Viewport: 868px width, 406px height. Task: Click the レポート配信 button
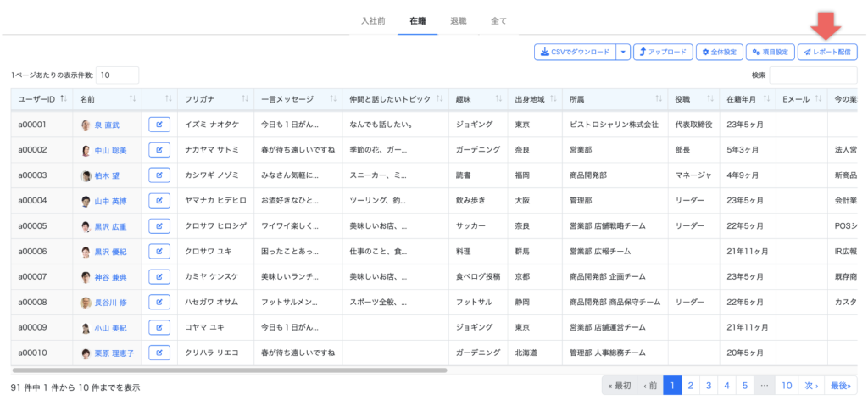827,53
